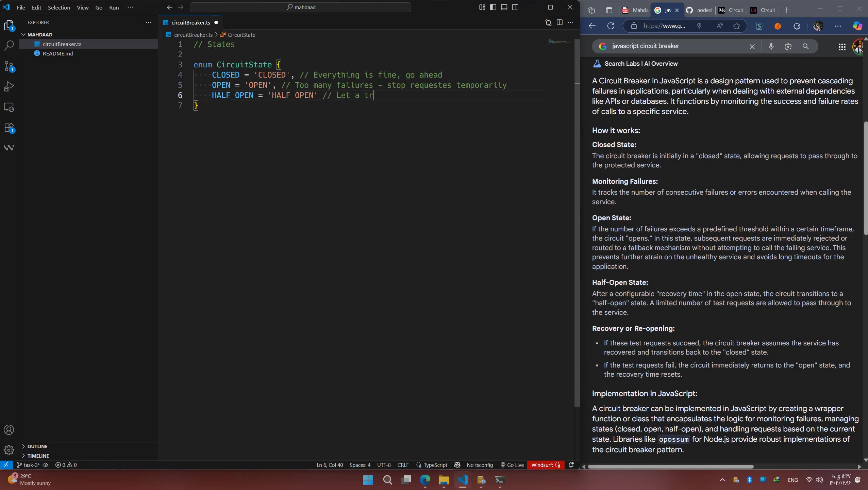Expand the TIMELINE section
The width and height of the screenshot is (868, 490).
38,456
